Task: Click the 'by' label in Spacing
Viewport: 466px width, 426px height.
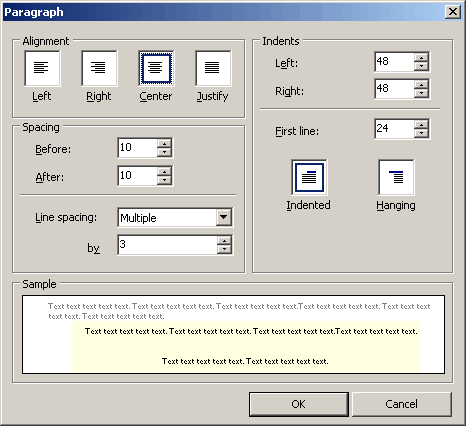Action: click(93, 248)
